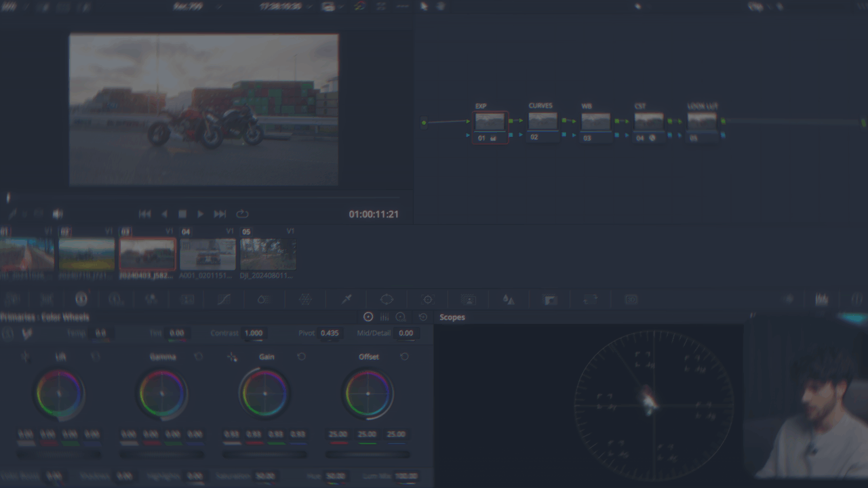Screen dimensions: 868x488
Task: Switch to Primaries Bars mode
Action: 384,317
